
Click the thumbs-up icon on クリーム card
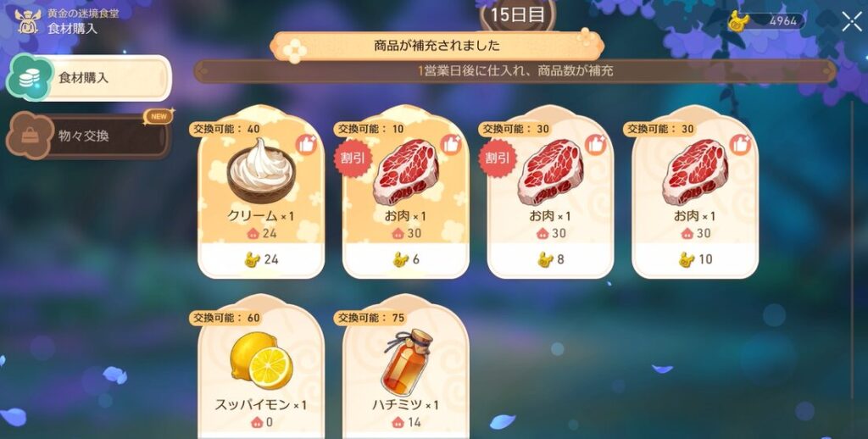pos(305,144)
